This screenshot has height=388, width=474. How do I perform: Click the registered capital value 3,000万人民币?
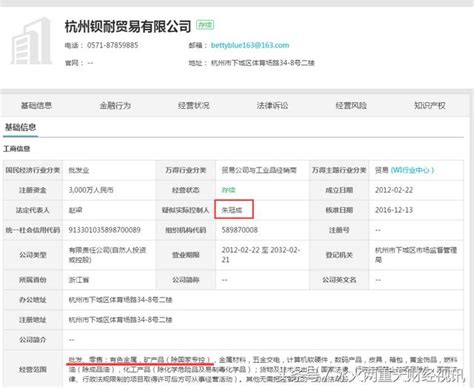coord(91,190)
